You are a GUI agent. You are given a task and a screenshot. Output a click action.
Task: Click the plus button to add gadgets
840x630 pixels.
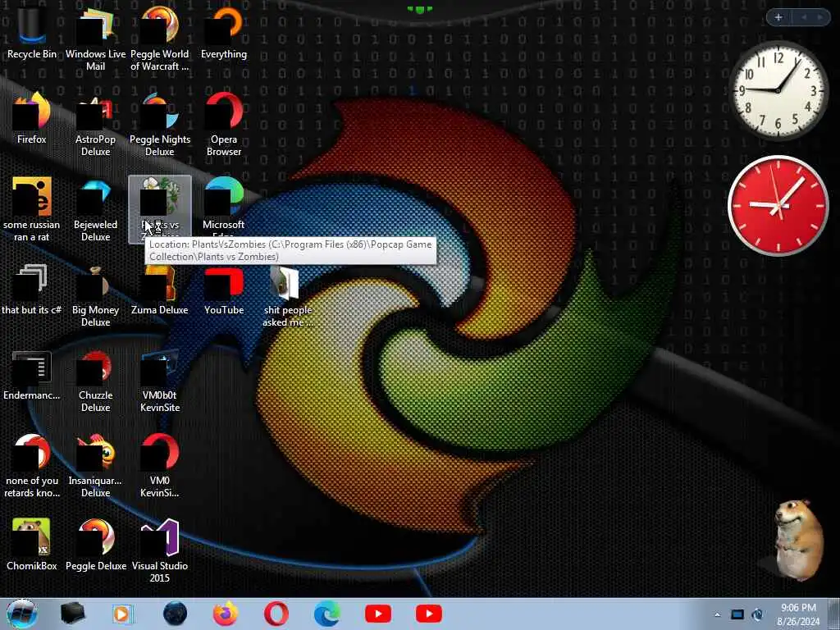pos(778,17)
